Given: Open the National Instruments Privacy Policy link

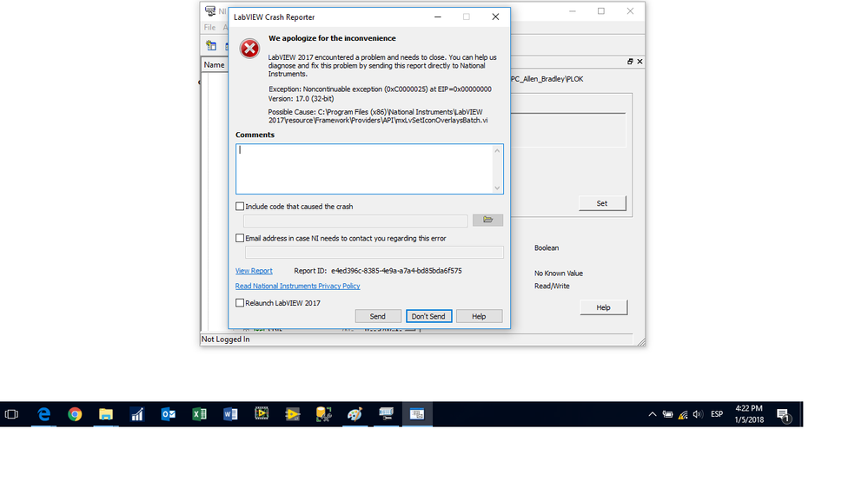Looking at the screenshot, I should [x=297, y=286].
